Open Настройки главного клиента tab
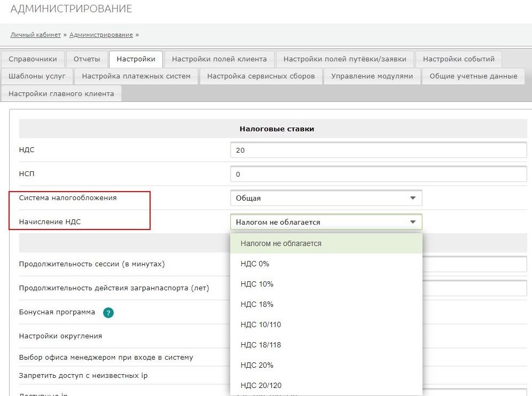This screenshot has height=396, width=532. (61, 93)
